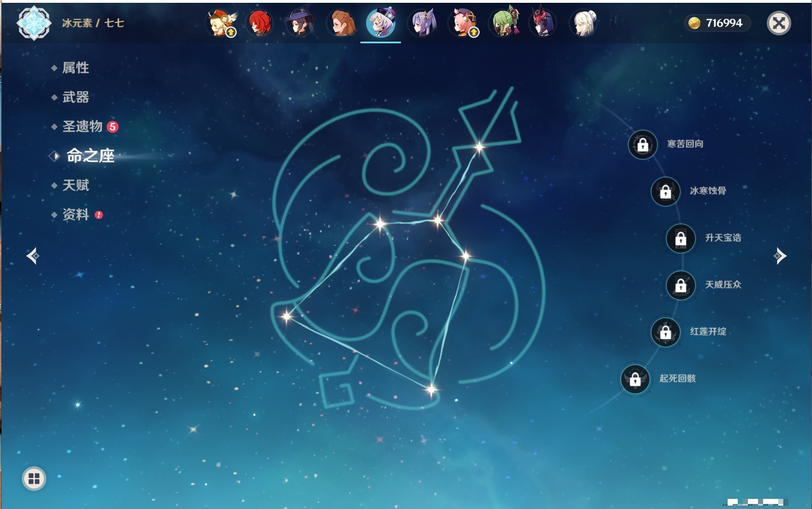Go to previous character with left arrow

pos(33,256)
